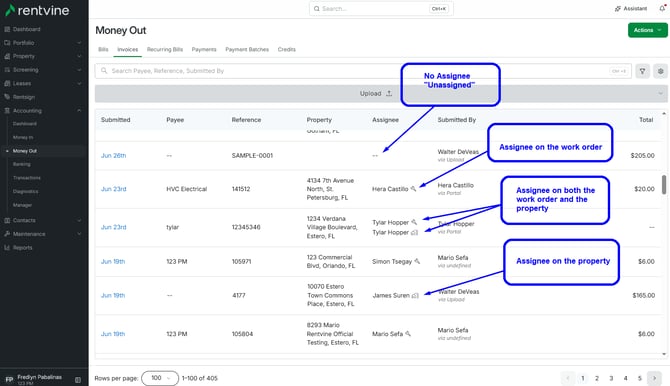Click the Rentsign sidebar icon
The width and height of the screenshot is (670, 386).
pos(7,97)
